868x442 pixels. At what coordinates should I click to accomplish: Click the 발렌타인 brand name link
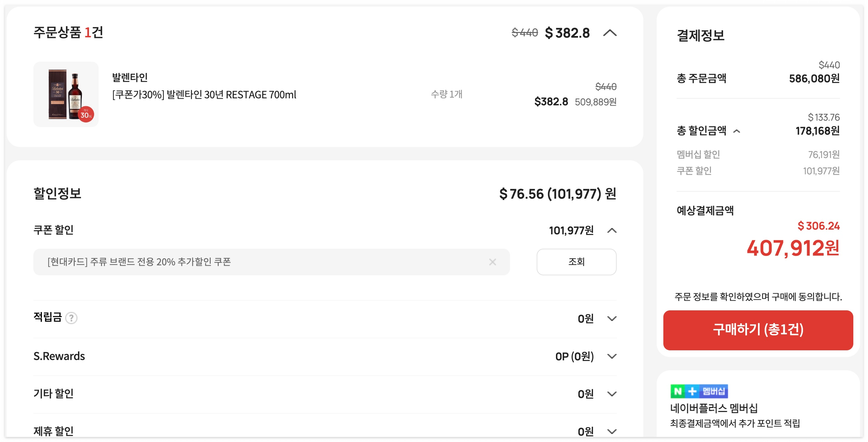click(x=130, y=77)
